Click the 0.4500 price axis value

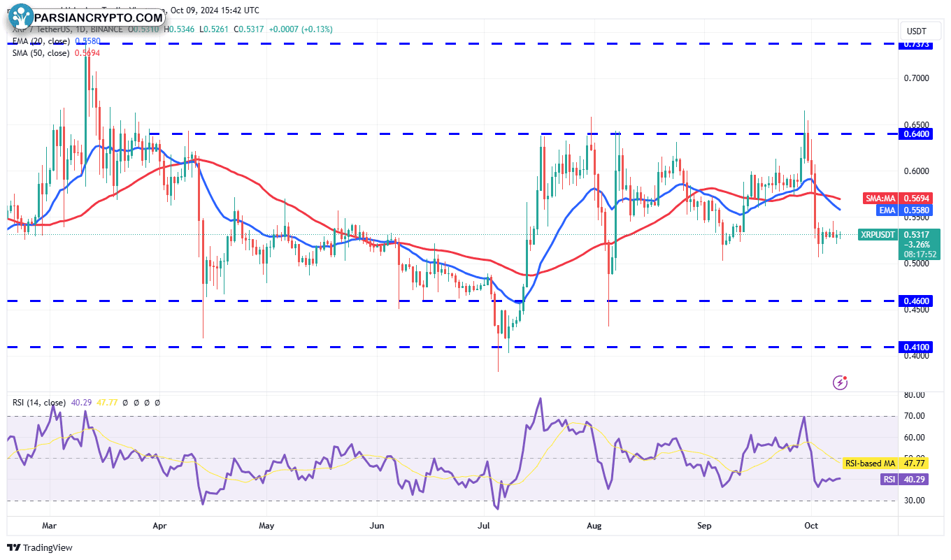click(x=917, y=310)
